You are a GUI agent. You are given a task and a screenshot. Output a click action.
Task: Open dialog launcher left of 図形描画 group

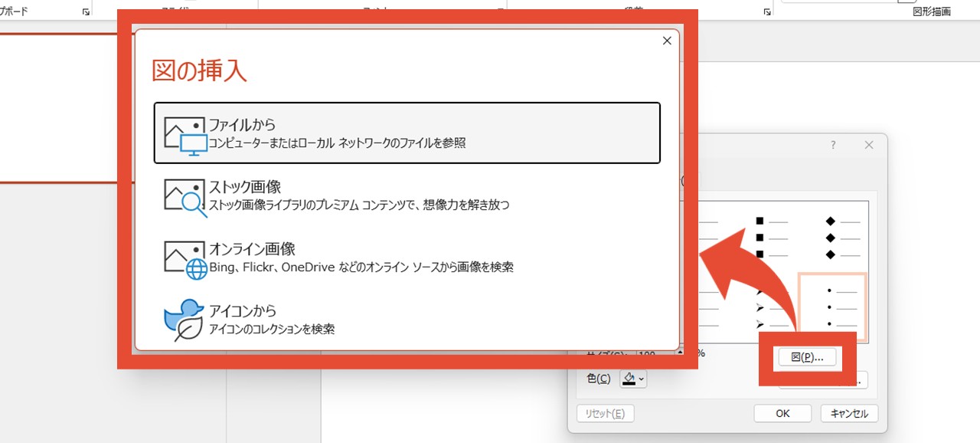766,11
